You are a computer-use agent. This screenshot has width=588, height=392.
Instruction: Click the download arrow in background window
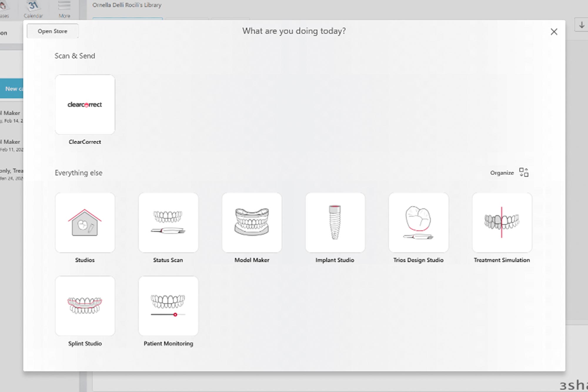[582, 25]
